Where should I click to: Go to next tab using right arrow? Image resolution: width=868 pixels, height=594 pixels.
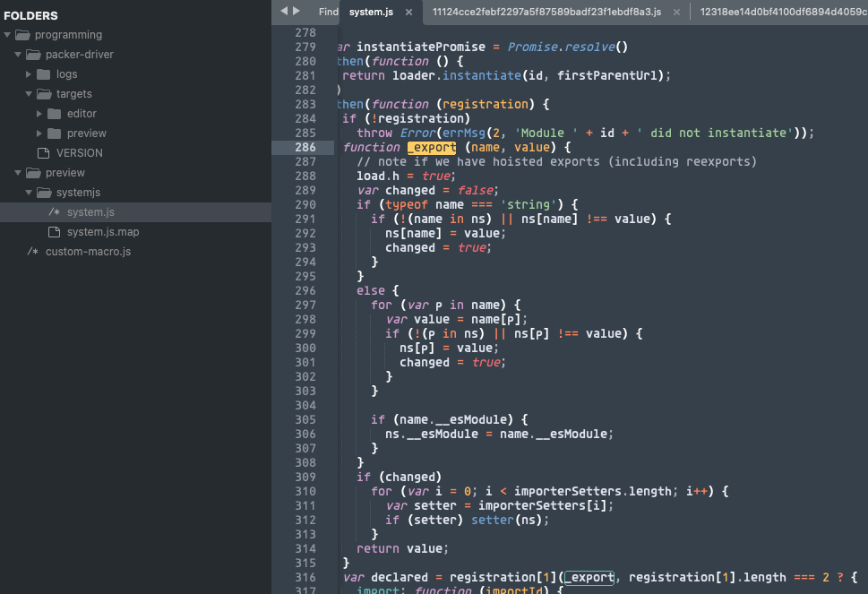point(296,11)
